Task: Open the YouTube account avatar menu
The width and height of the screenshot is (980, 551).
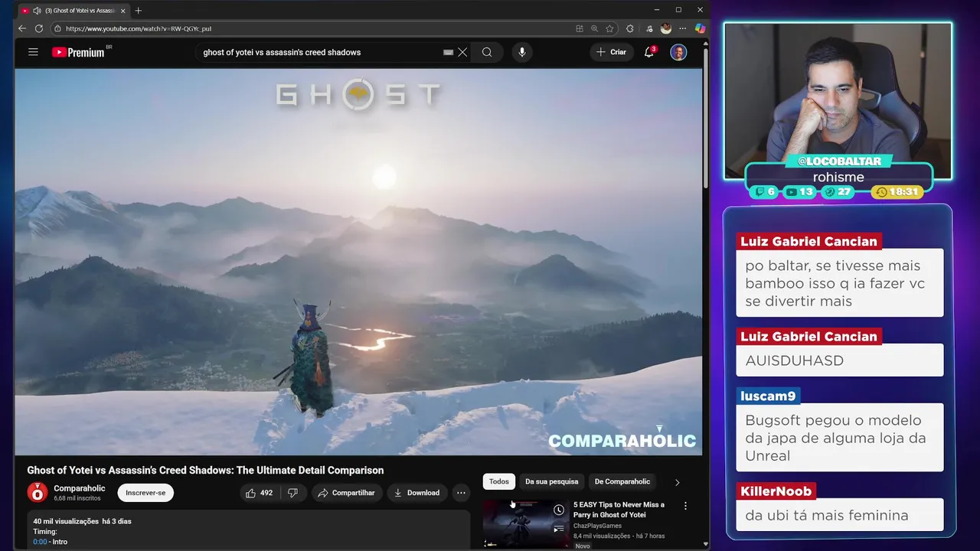Action: 678,52
